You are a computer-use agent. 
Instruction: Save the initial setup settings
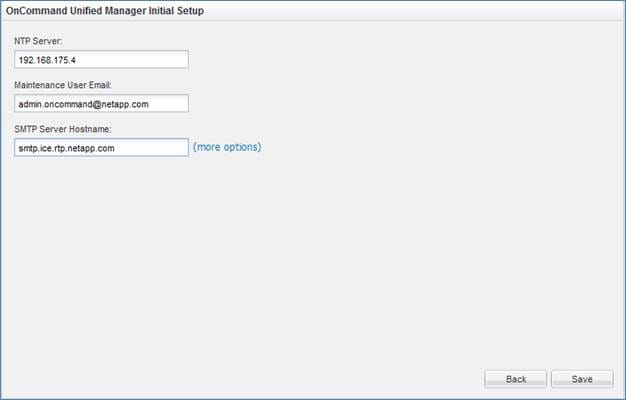tap(582, 379)
